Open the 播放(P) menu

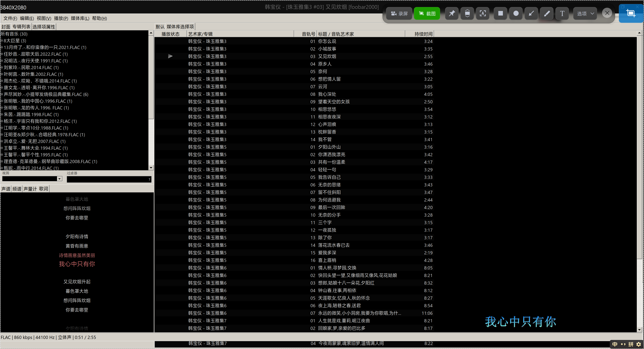click(x=61, y=18)
